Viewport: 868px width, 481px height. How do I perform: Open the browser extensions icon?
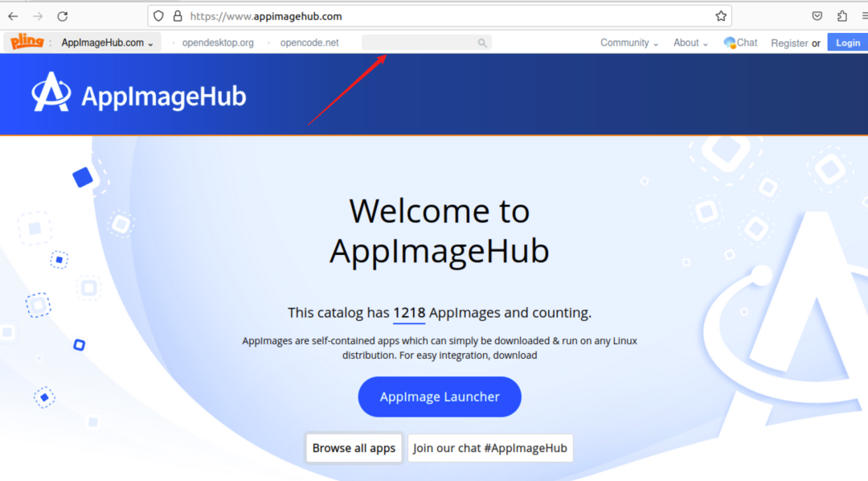tap(842, 16)
